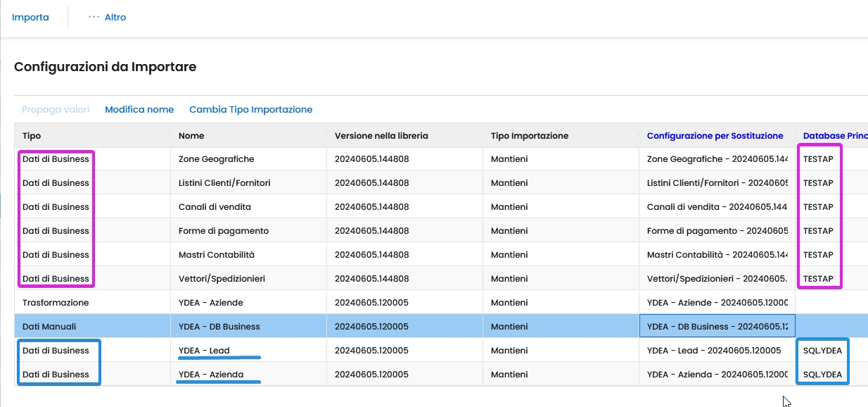Select the Listini Clienti/Fornitori row
This screenshot has height=407, width=868.
[224, 183]
